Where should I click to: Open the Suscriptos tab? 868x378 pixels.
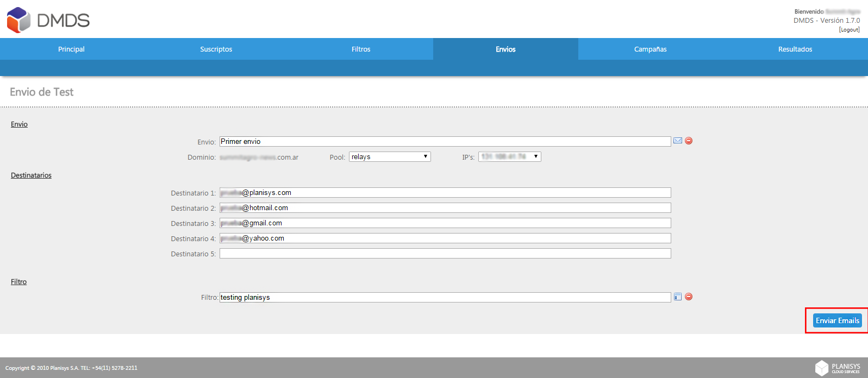tap(216, 49)
